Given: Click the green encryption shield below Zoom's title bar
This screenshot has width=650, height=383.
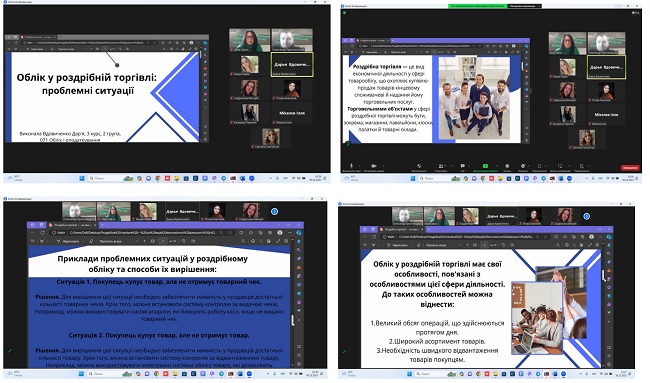Looking at the screenshot, I should point(344,12).
